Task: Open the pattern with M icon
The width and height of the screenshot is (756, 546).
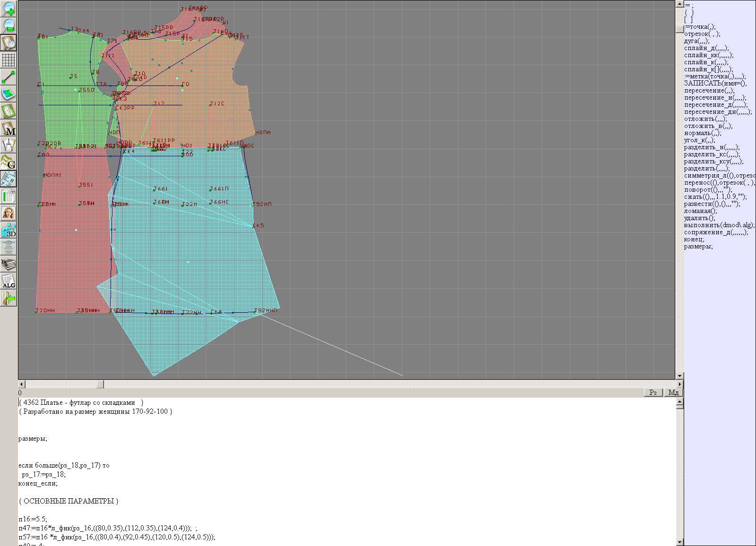Action: pos(9,128)
